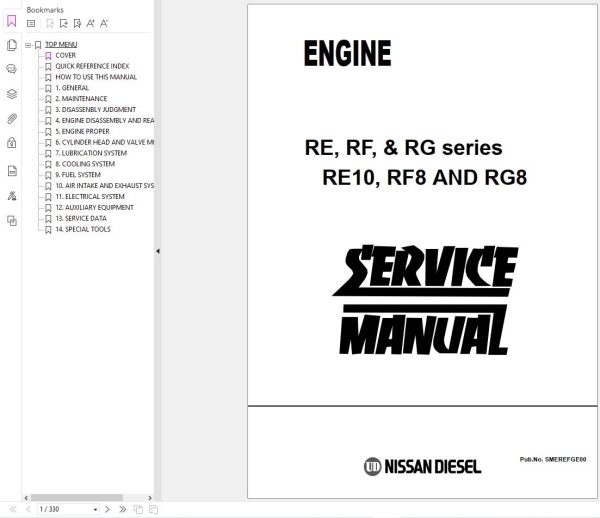600x518 pixels.
Task: Click the bookmarks scrollbar left arrow
Action: (x=26, y=498)
